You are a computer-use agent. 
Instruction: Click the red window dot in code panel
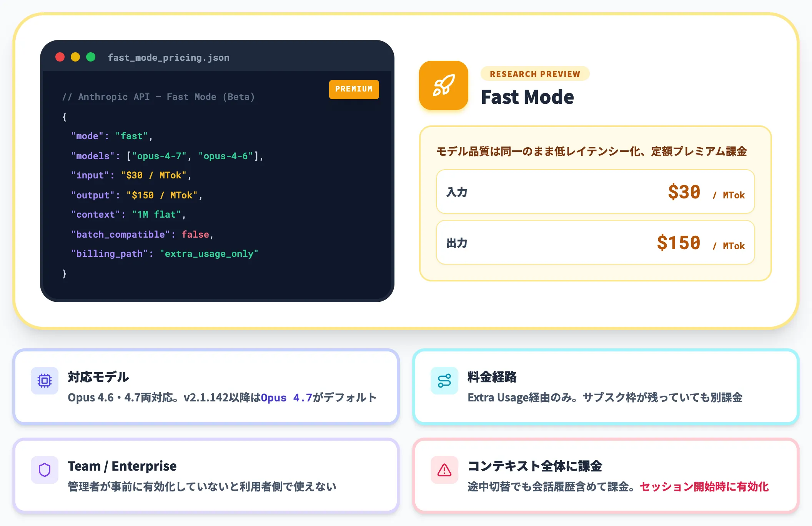[60, 57]
